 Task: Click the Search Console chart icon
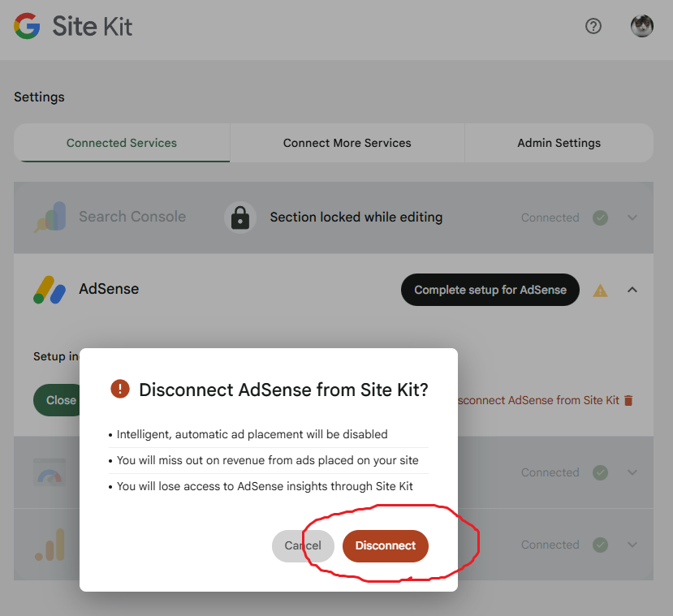point(50,218)
